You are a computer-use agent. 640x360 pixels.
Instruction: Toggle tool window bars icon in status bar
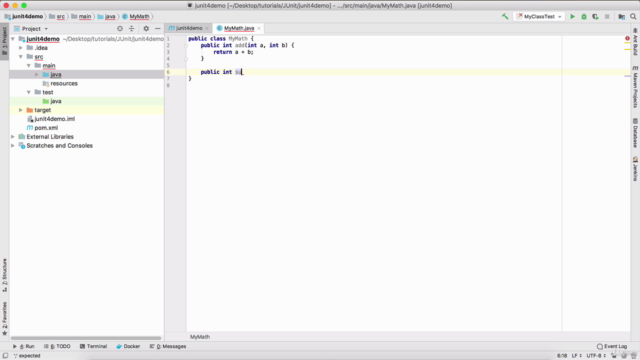[x=5, y=356]
